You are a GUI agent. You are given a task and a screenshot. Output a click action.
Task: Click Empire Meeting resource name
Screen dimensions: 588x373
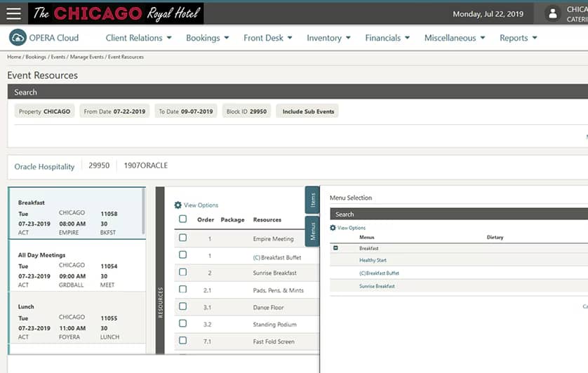pos(273,239)
